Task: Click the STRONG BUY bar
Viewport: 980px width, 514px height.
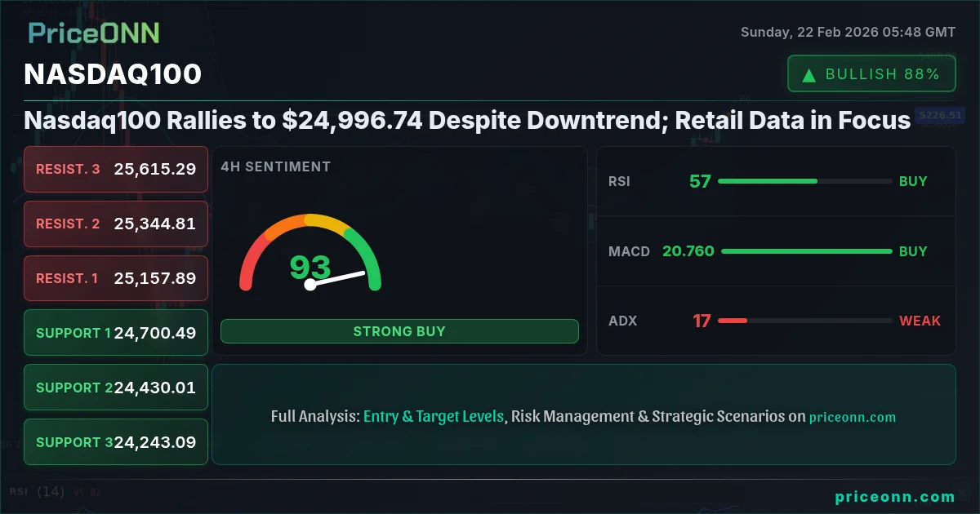Action: pos(399,331)
